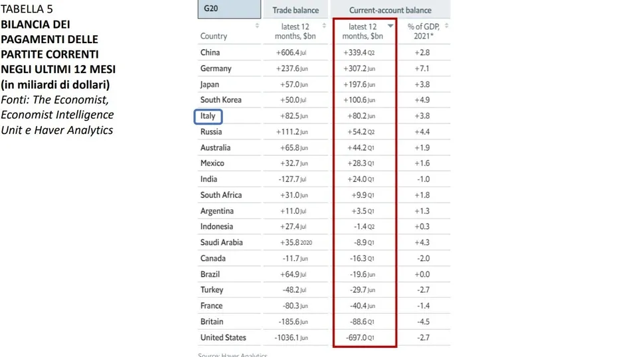Click the South Korea row label
Image resolution: width=644 pixels, height=357 pixels.
220,100
